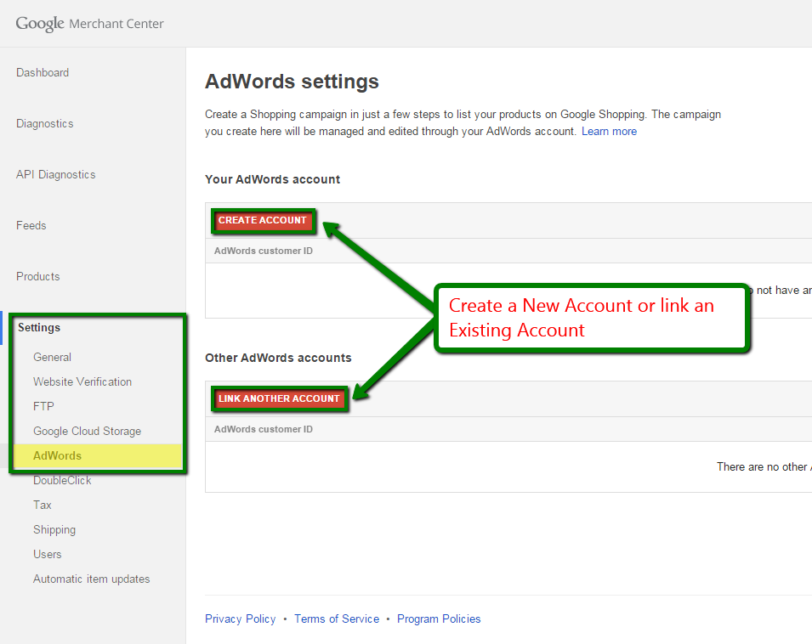The image size is (812, 644).
Task: Go to Dashboard in the sidebar
Action: (x=43, y=72)
